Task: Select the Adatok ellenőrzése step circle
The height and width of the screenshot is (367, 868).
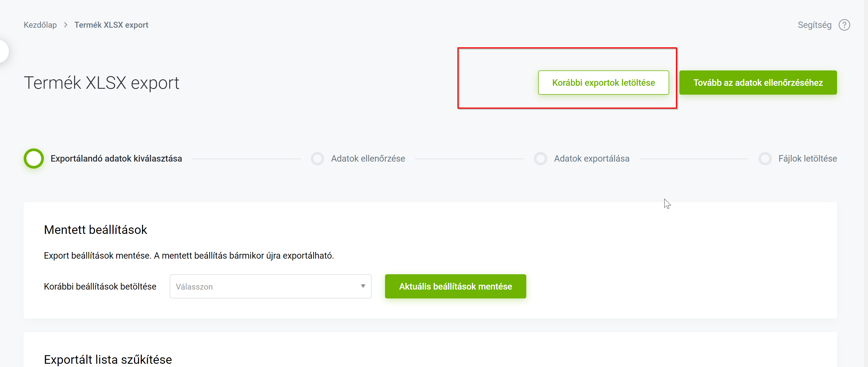Action: pyautogui.click(x=317, y=159)
